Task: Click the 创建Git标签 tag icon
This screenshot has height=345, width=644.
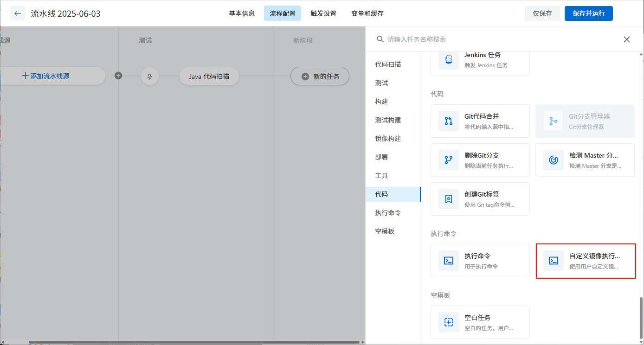Action: pyautogui.click(x=449, y=199)
